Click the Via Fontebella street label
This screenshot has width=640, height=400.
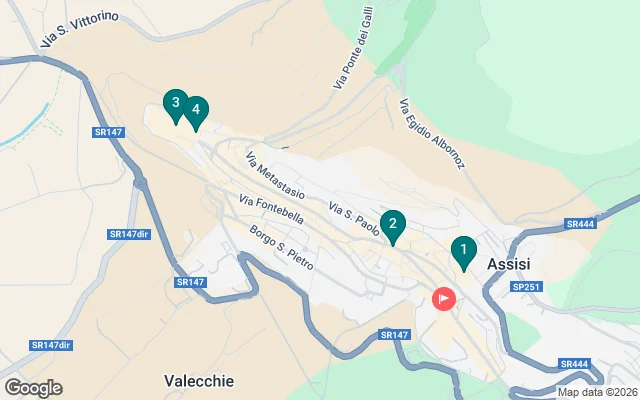pos(271,209)
